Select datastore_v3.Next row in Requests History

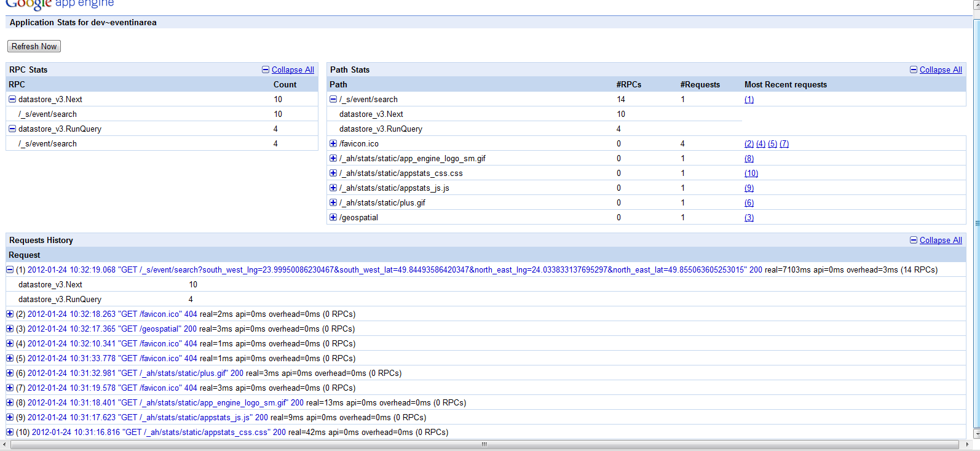point(486,284)
